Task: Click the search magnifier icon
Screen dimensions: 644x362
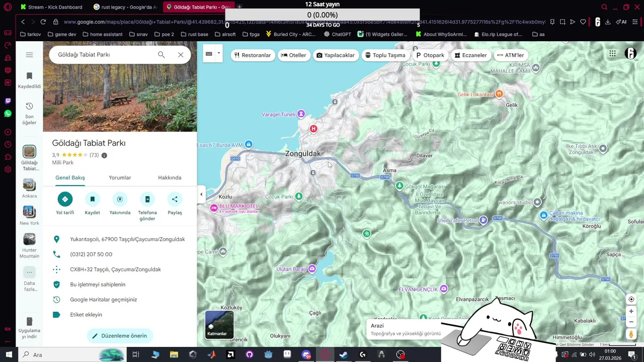Action: click(161, 54)
